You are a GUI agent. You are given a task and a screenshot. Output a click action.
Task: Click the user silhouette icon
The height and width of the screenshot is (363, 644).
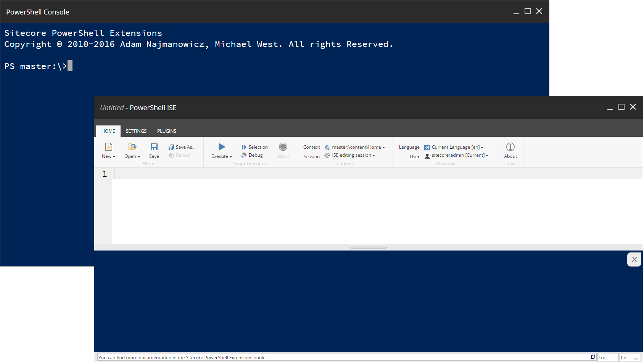pyautogui.click(x=427, y=156)
